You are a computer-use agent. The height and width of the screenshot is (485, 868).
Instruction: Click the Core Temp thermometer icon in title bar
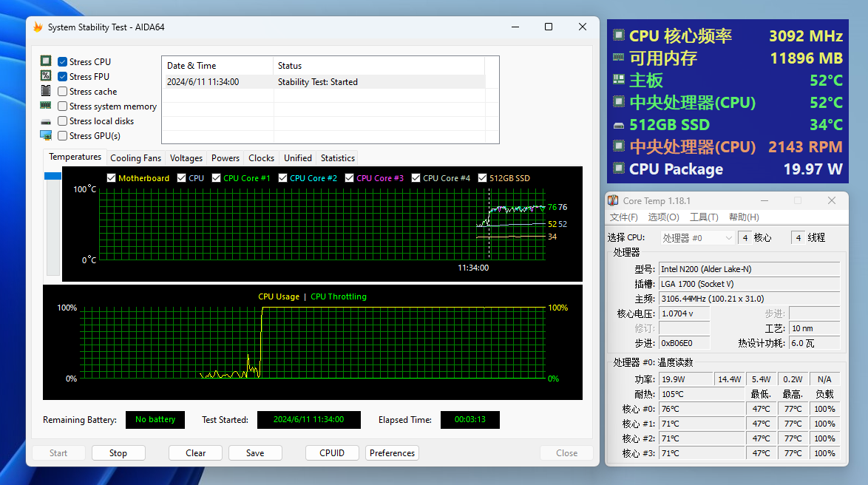click(x=614, y=200)
